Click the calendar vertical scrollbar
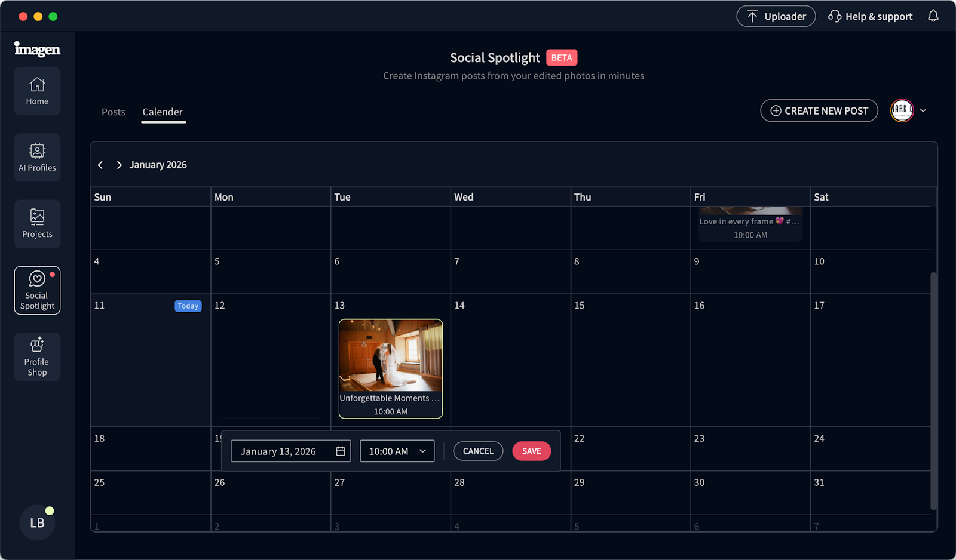The image size is (956, 560). coord(933,391)
